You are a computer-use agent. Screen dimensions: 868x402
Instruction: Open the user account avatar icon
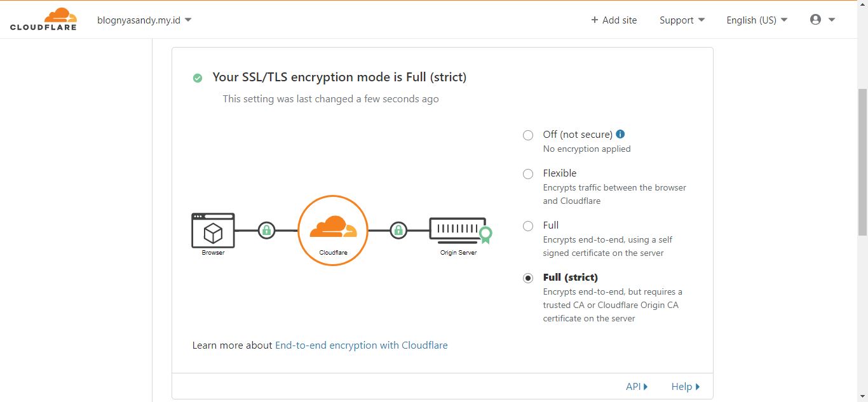pyautogui.click(x=816, y=20)
